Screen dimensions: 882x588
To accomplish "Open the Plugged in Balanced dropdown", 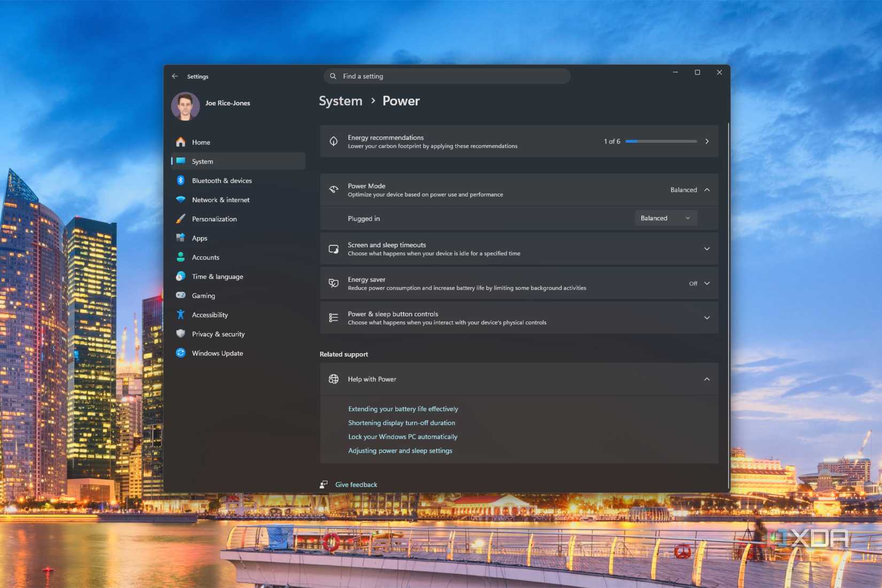I will click(666, 218).
